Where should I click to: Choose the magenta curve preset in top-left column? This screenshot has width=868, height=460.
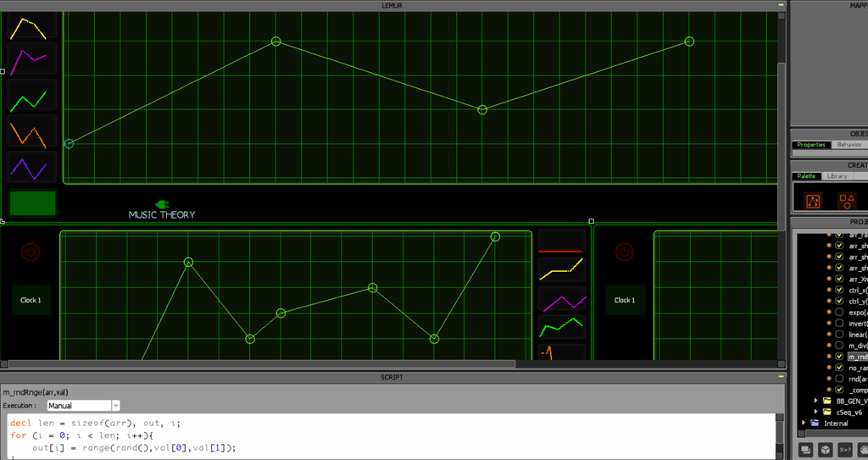[x=32, y=60]
